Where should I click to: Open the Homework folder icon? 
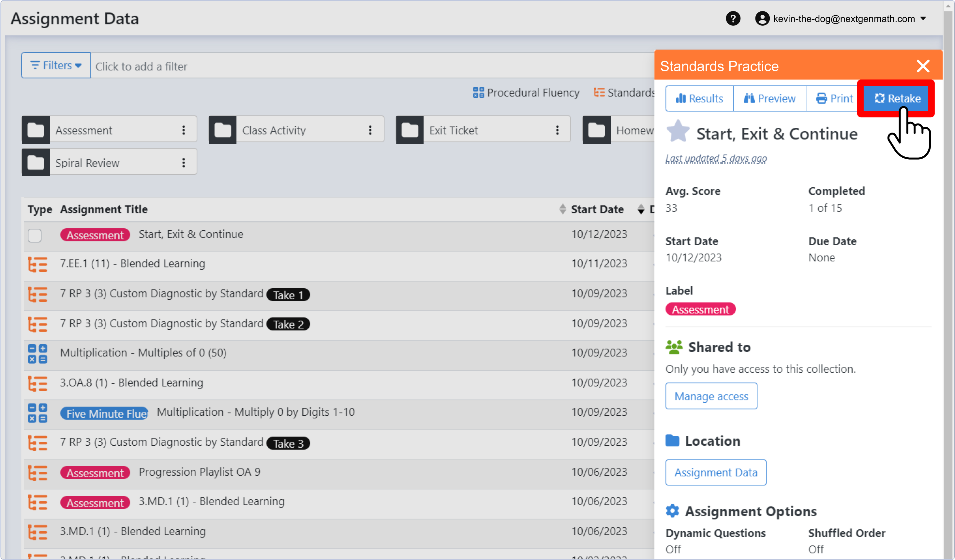tap(596, 130)
